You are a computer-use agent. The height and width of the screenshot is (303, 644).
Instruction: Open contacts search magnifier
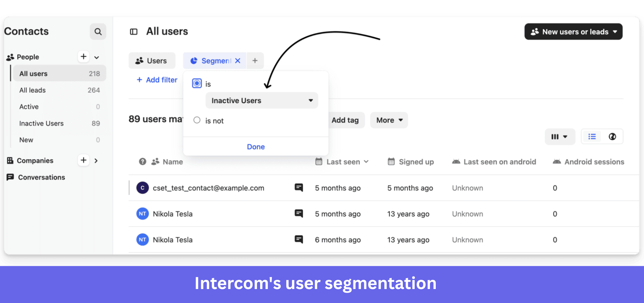[98, 32]
